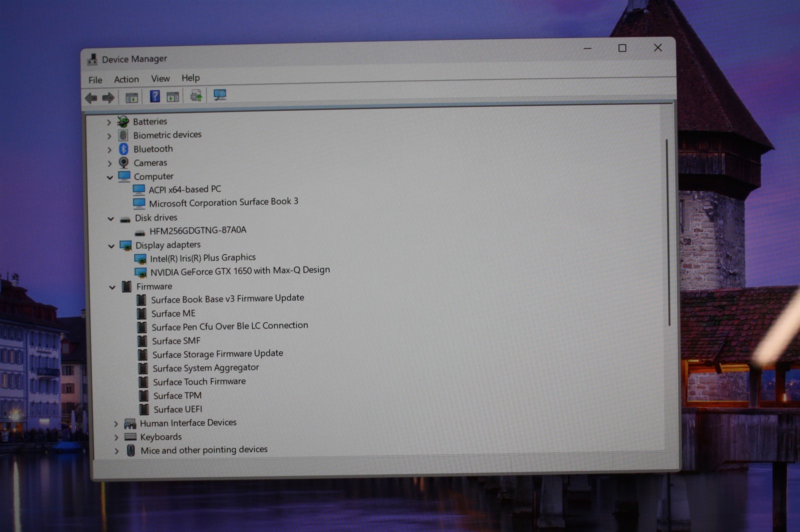Click the Device Manager title bar icon
The height and width of the screenshot is (532, 800).
pyautogui.click(x=92, y=59)
